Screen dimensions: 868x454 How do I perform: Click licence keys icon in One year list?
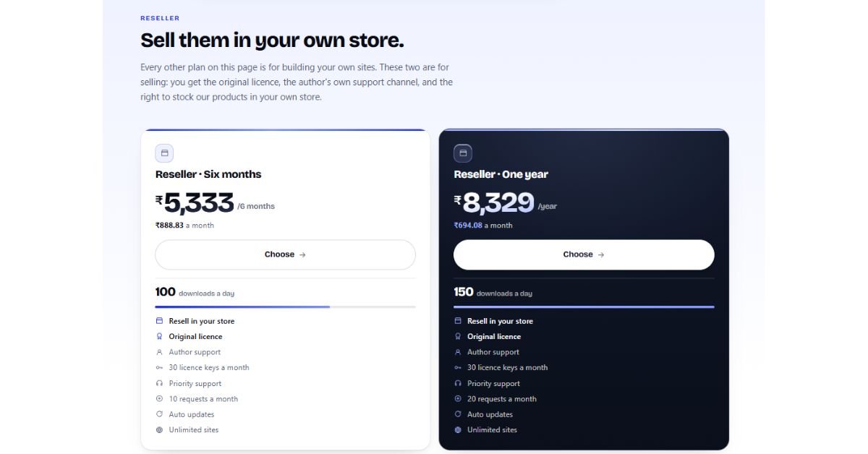click(458, 368)
